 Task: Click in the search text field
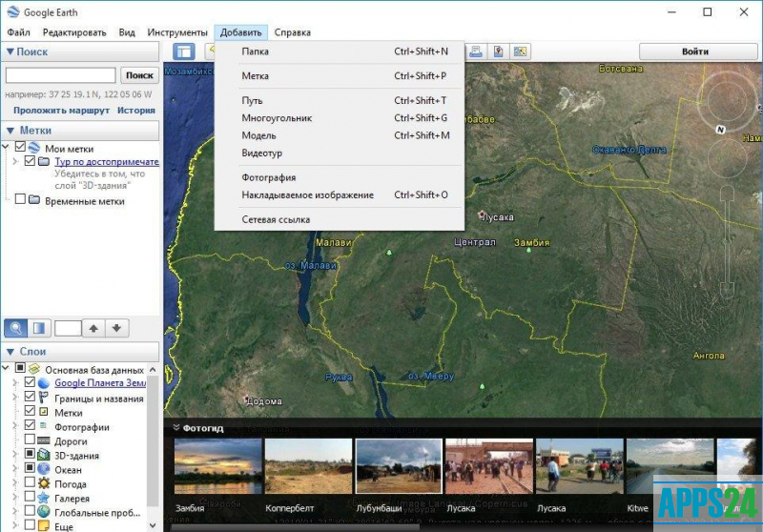click(61, 75)
